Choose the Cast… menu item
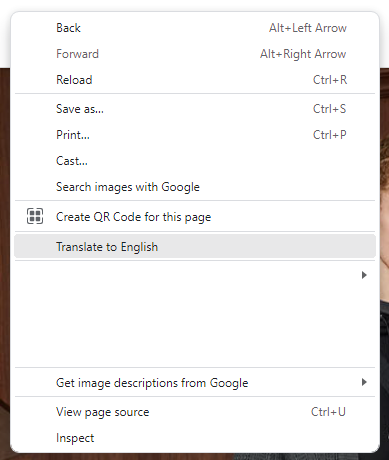 coord(195,161)
